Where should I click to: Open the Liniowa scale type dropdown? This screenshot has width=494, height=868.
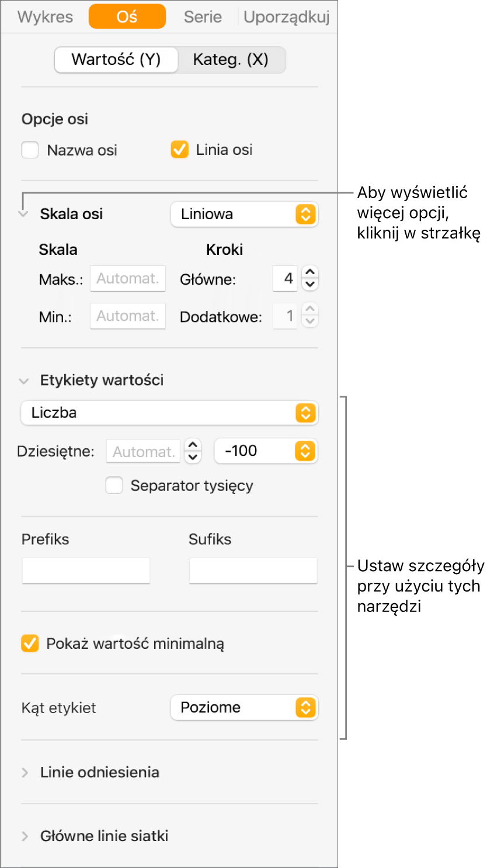[244, 214]
